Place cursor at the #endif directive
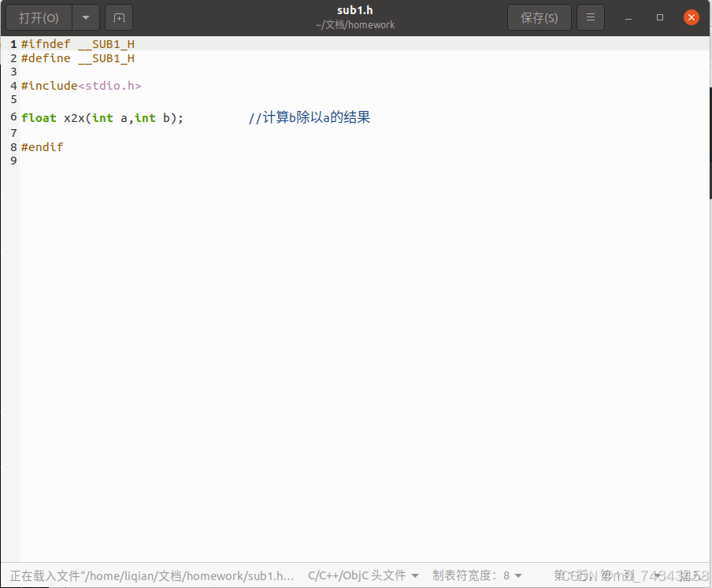712x588 pixels. coord(43,146)
